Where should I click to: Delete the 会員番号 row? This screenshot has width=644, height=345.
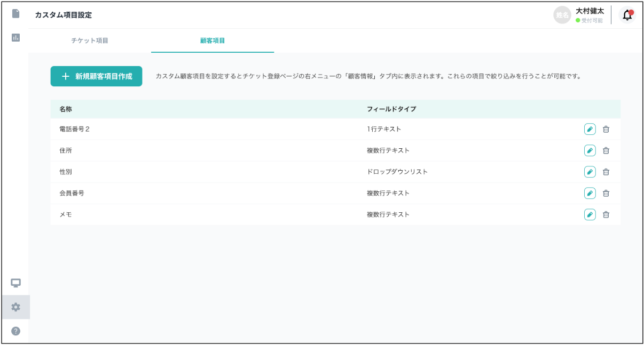click(x=606, y=193)
